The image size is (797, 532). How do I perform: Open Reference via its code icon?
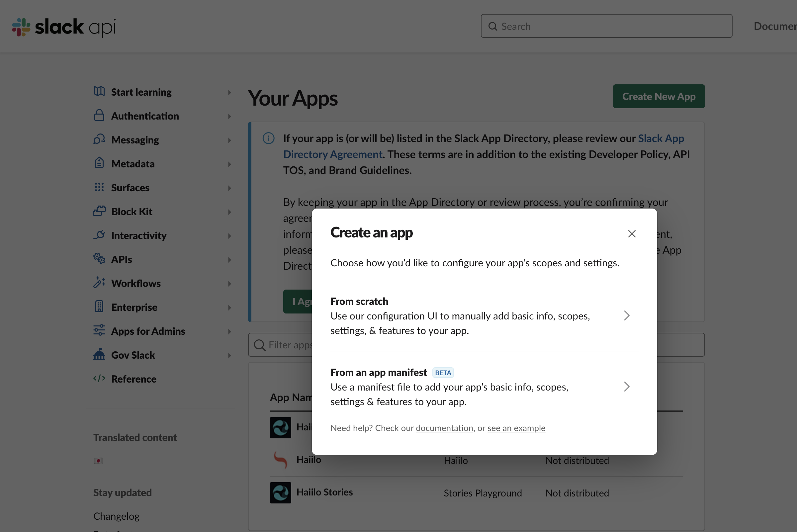(x=99, y=379)
